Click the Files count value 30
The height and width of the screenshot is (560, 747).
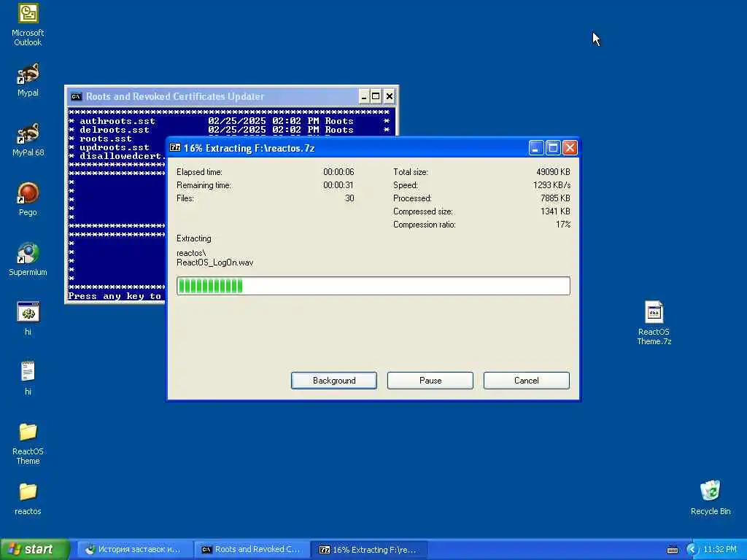[x=349, y=198]
